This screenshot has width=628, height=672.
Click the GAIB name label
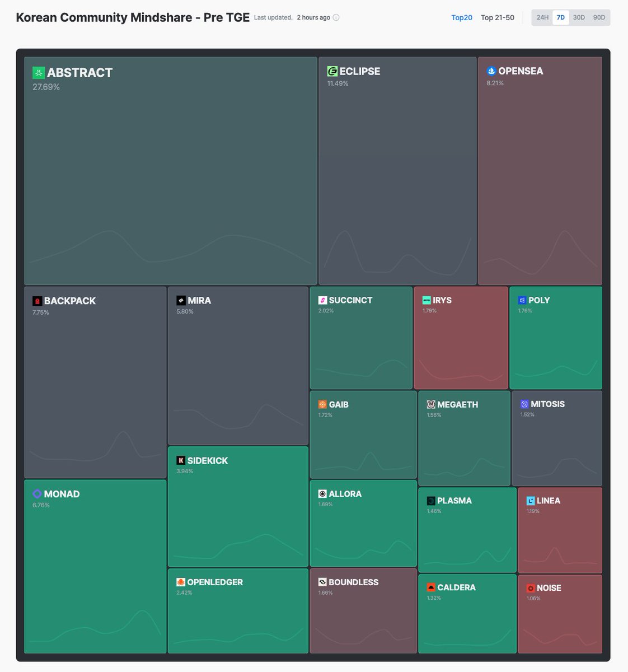[339, 404]
